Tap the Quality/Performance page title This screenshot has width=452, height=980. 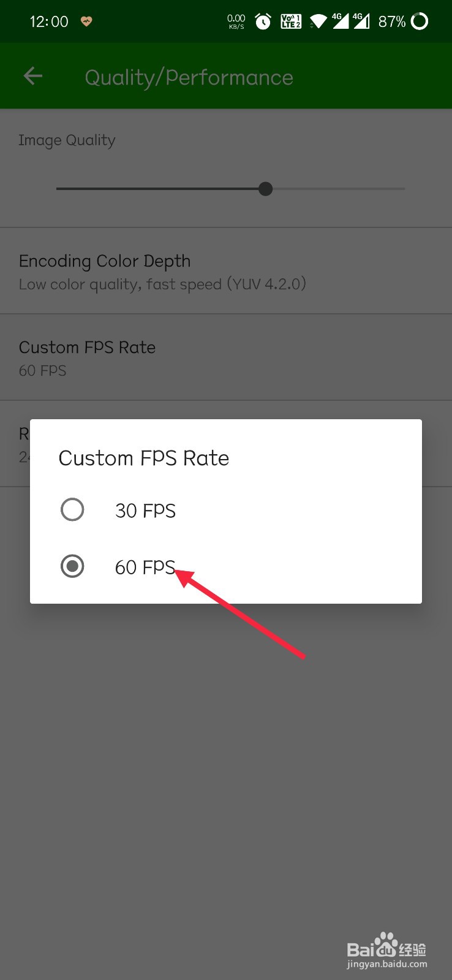tap(189, 78)
